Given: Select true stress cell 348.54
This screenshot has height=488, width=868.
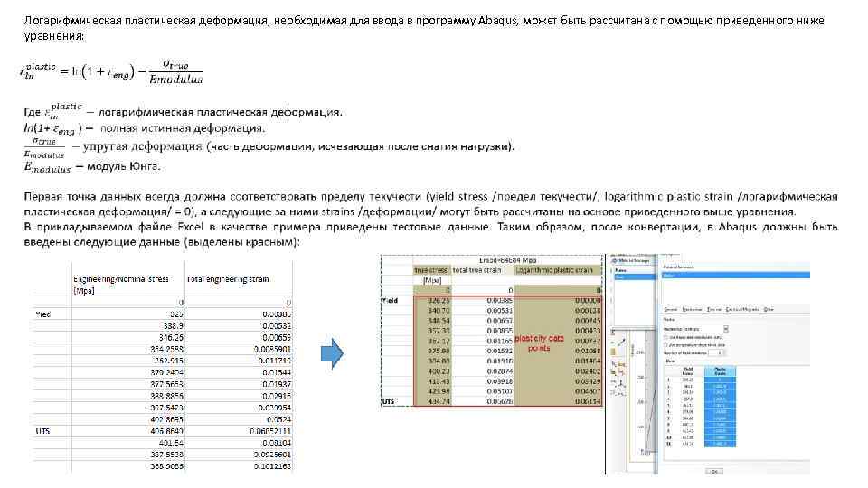Looking at the screenshot, I should pos(432,320).
